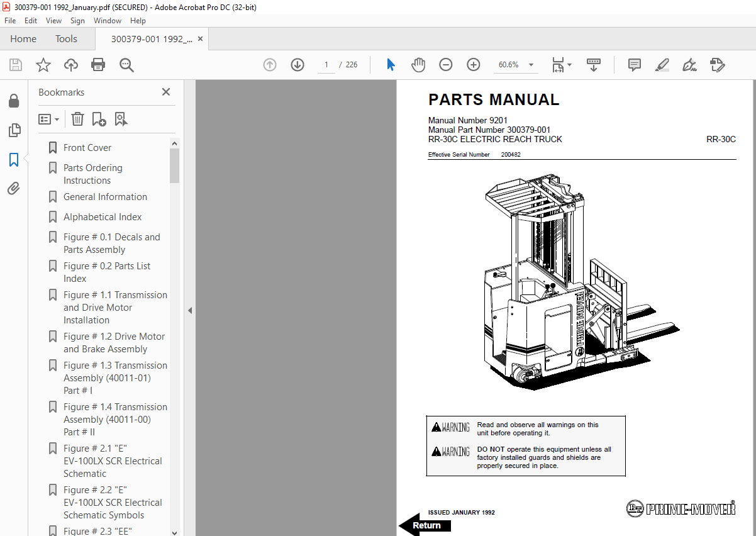
Task: Open the Attachments panel
Action: [x=14, y=188]
